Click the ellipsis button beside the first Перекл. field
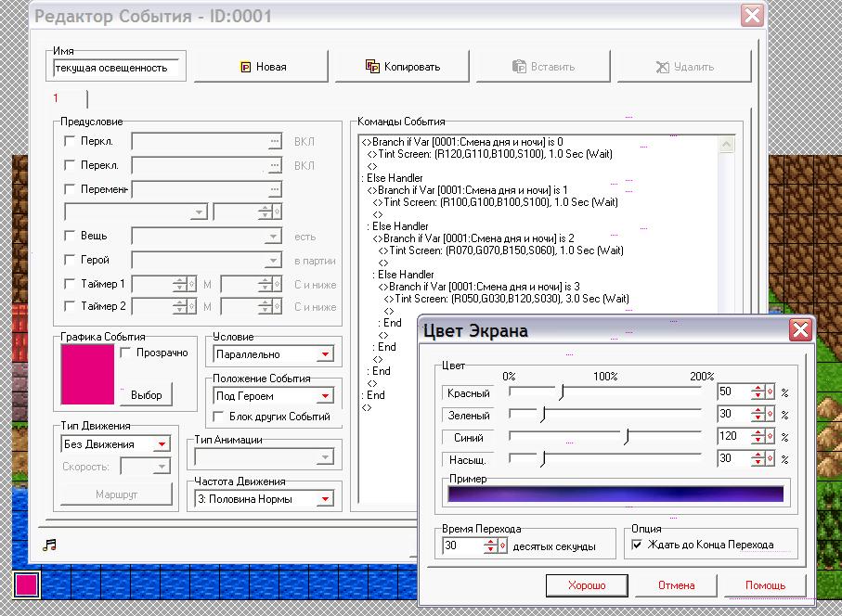 [x=274, y=141]
